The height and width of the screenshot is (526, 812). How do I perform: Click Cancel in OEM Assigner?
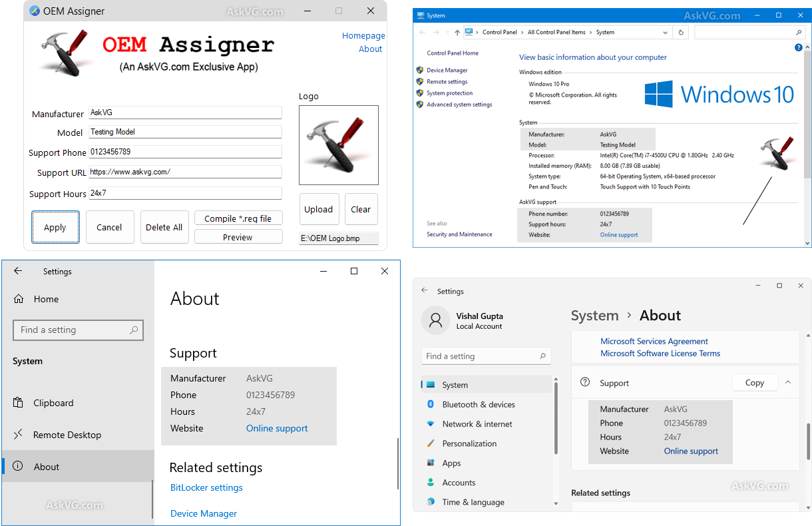click(x=109, y=227)
